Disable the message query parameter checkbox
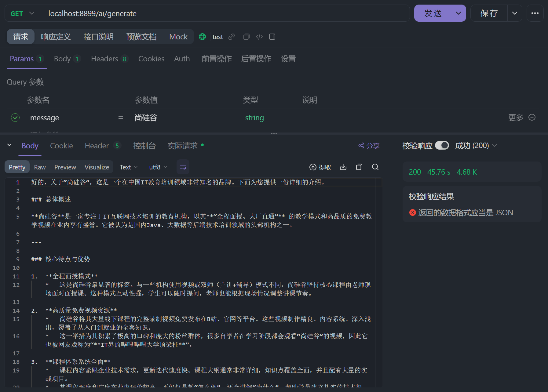Screen dimensions: 548x392 point(15,118)
